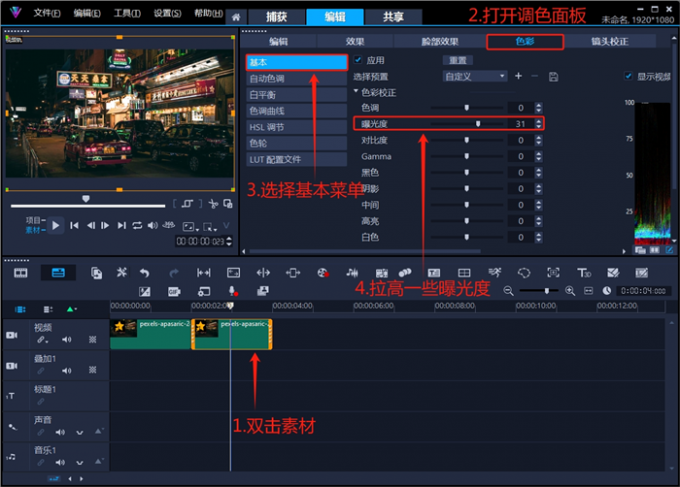Open the 设置 menu

point(167,13)
